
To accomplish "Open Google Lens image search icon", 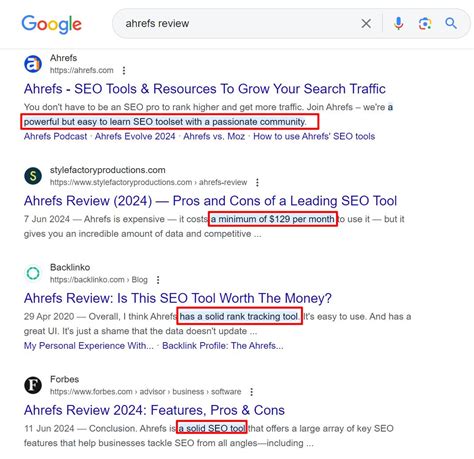I will (x=425, y=24).
